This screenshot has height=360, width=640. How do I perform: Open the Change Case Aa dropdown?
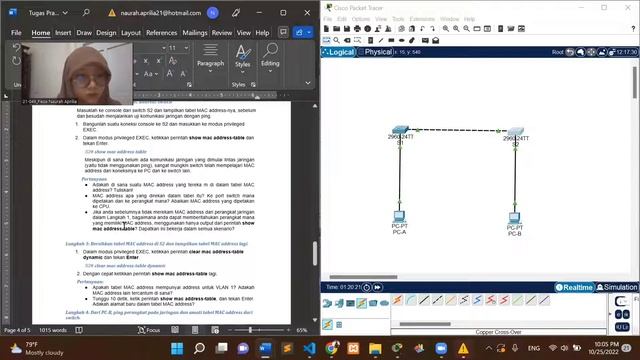150,74
